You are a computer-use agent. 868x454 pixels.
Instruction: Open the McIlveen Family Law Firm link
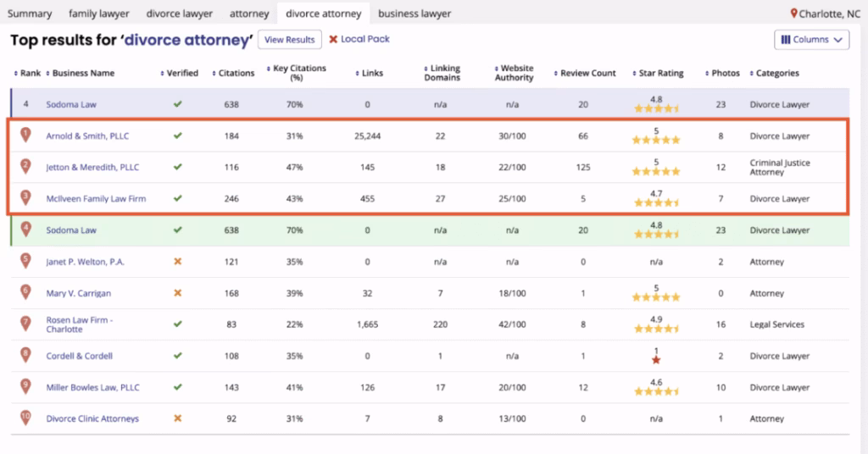[x=96, y=199]
